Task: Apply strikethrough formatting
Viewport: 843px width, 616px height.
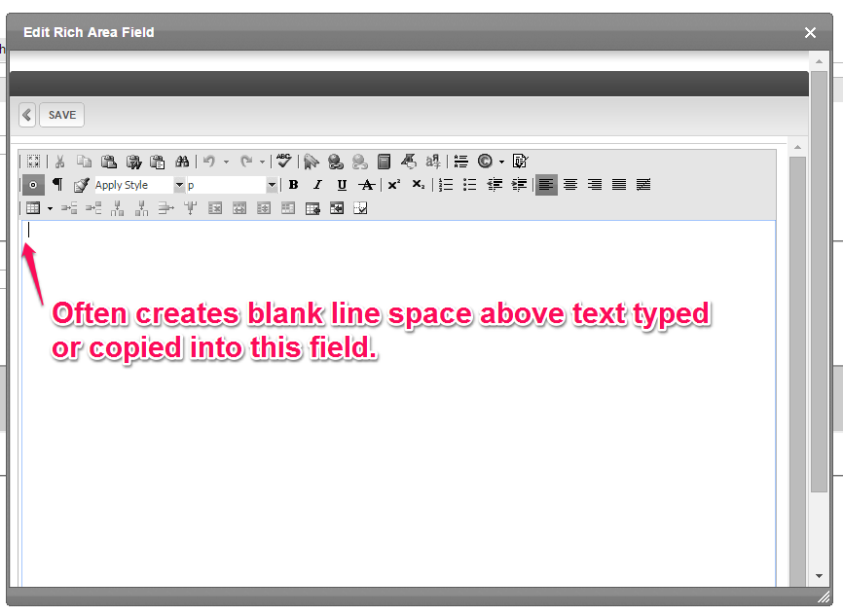Action: click(x=365, y=185)
